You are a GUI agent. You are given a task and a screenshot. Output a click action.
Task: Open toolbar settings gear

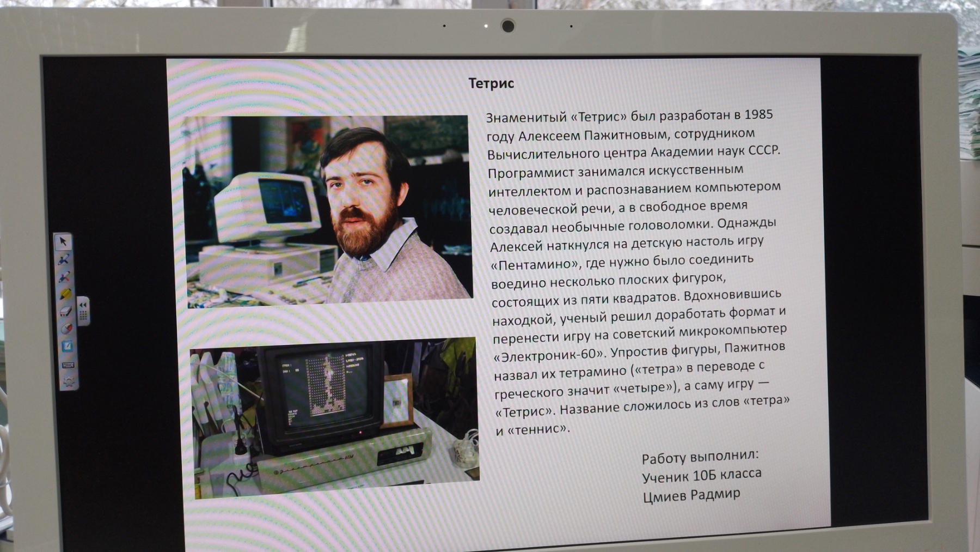(69, 381)
